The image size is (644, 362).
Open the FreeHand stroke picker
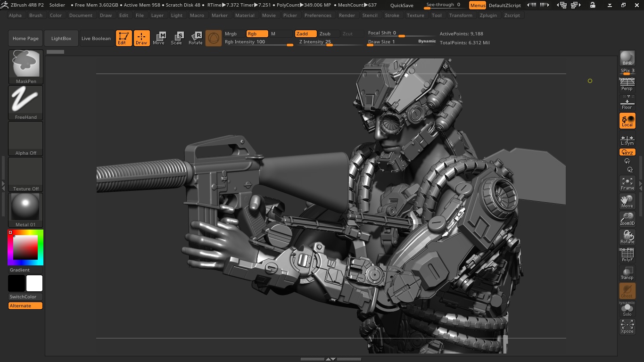pos(25,103)
